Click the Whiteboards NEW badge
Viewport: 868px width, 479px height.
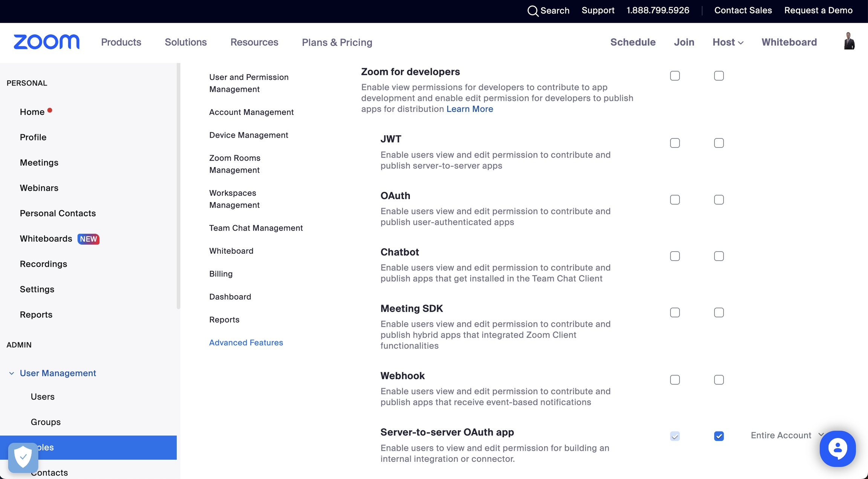pos(88,239)
